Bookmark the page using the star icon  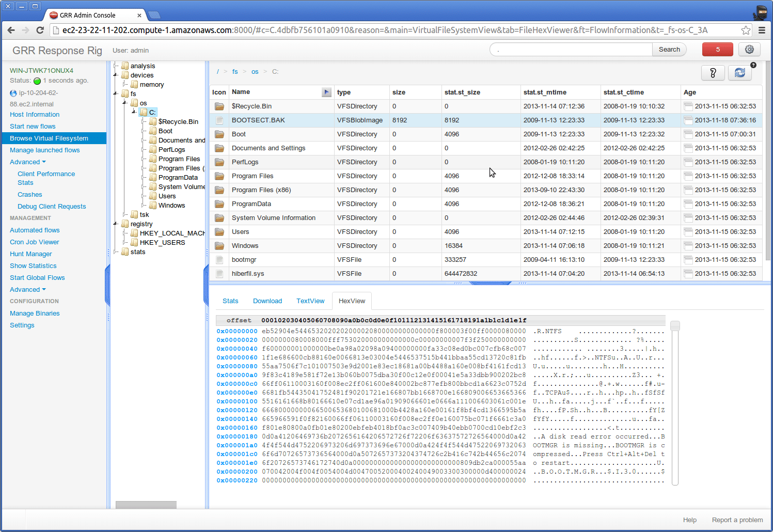(x=747, y=30)
